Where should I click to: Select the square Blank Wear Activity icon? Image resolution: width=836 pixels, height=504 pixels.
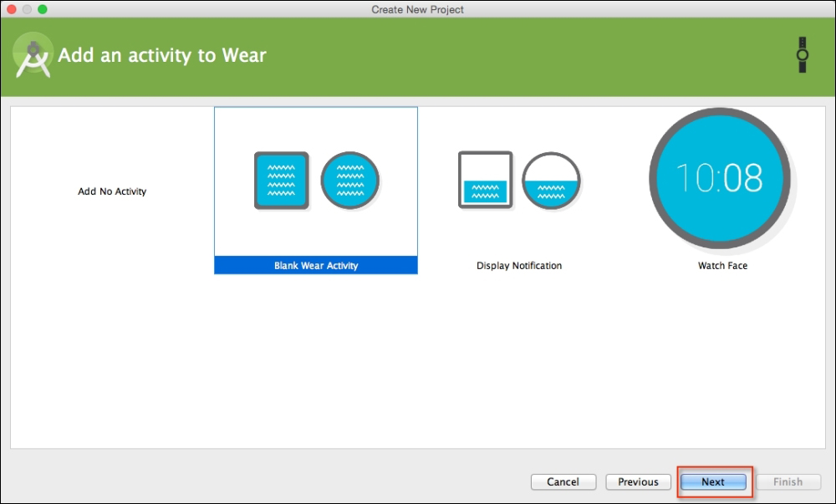(282, 180)
